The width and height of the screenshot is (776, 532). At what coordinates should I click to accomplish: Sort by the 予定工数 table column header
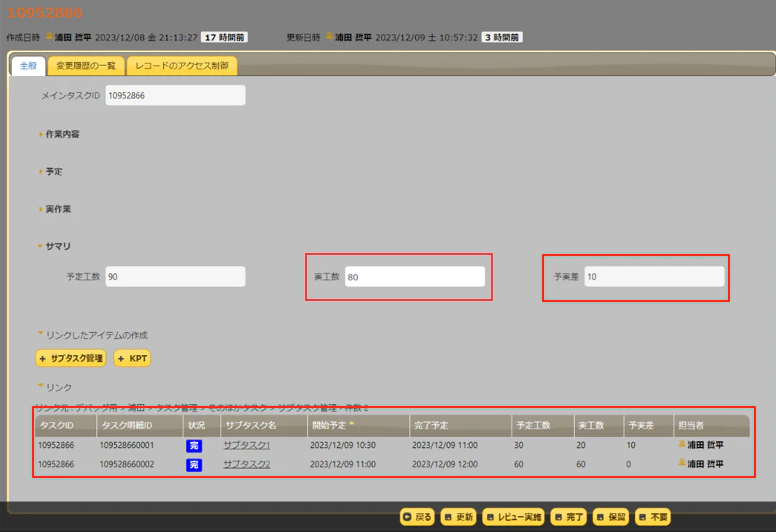tap(542, 426)
